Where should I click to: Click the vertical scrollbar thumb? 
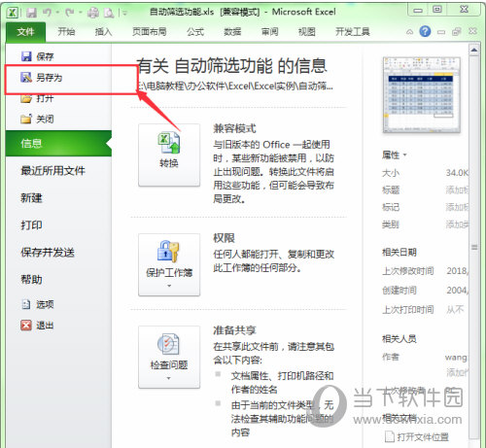tap(474, 248)
